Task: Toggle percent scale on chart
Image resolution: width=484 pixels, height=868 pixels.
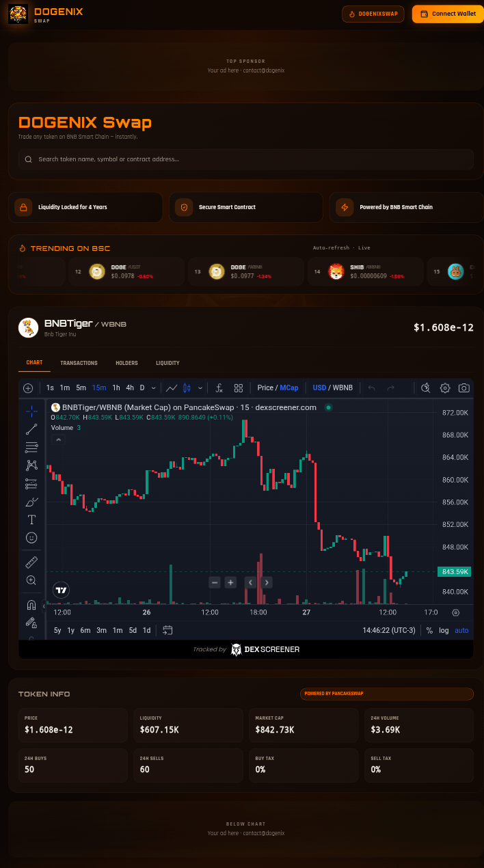Action: (x=429, y=630)
